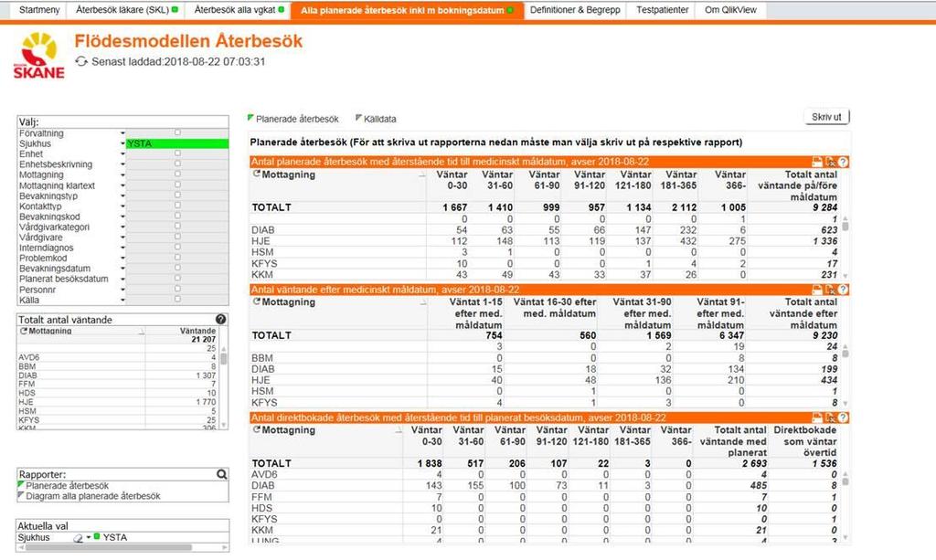Click the reload icon beside Senast laddad
Screen dimensions: 936x560
[81, 61]
